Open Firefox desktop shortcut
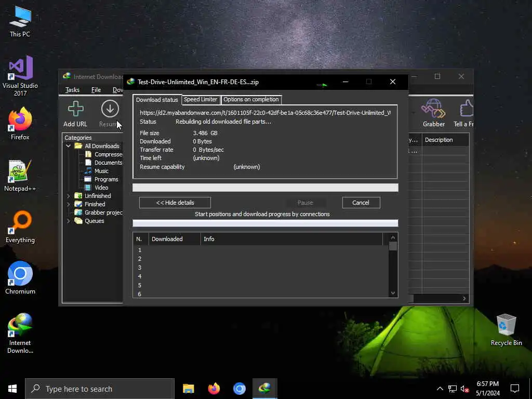The height and width of the screenshot is (399, 532). pyautogui.click(x=20, y=124)
